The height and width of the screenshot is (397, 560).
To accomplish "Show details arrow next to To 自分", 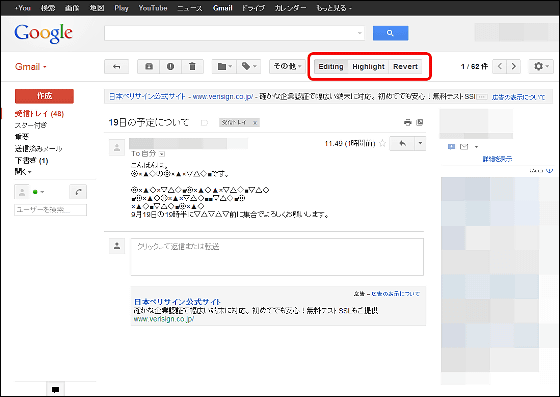I will pos(162,154).
